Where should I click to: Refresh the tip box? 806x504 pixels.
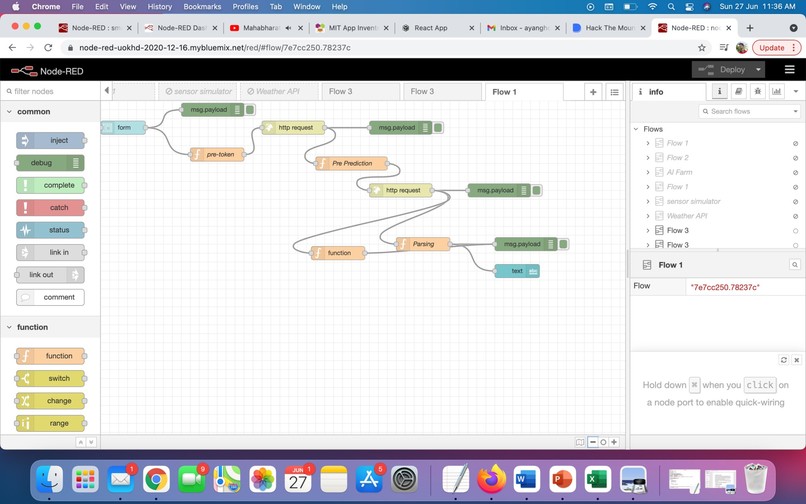tap(783, 360)
